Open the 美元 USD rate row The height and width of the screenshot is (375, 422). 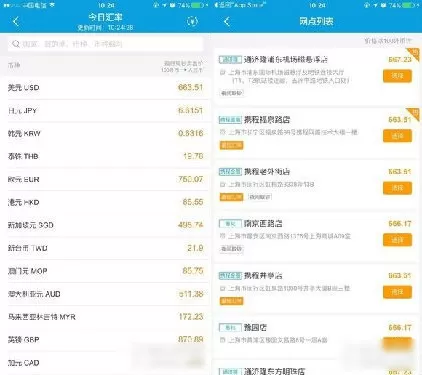point(105,88)
